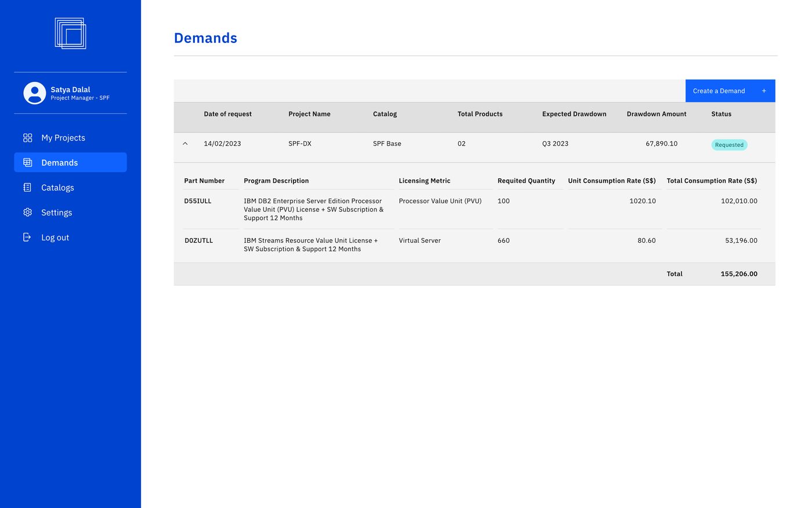Go to Catalogs from the sidebar
The height and width of the screenshot is (508, 812).
click(70, 188)
